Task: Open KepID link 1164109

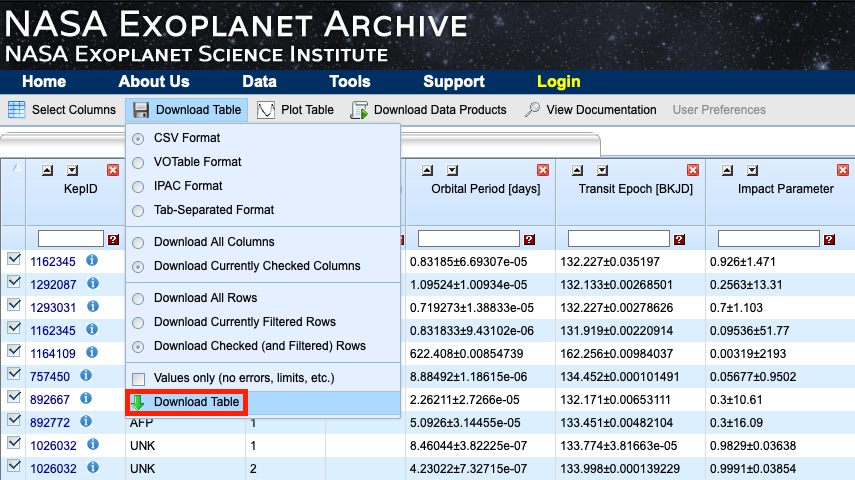Action: tap(53, 353)
